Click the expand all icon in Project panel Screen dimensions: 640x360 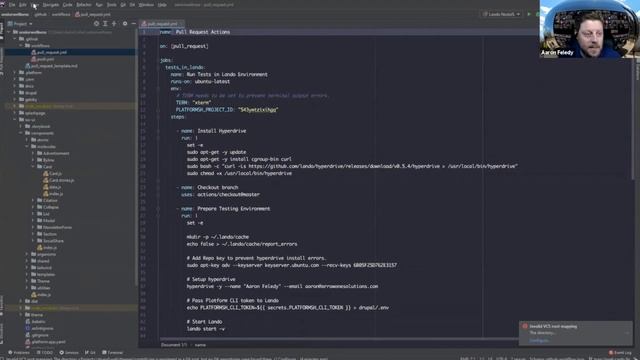tap(105, 24)
